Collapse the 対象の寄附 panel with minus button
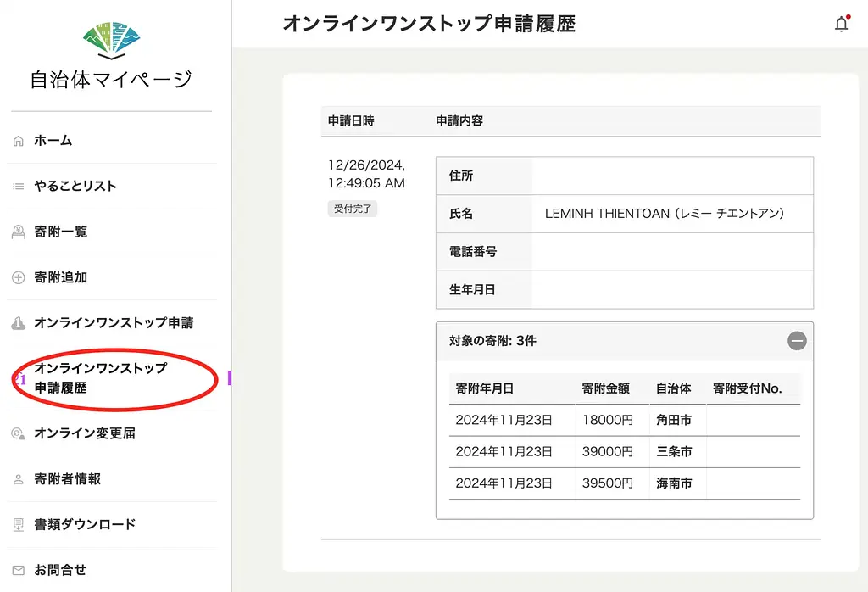This screenshot has height=592, width=868. [797, 341]
